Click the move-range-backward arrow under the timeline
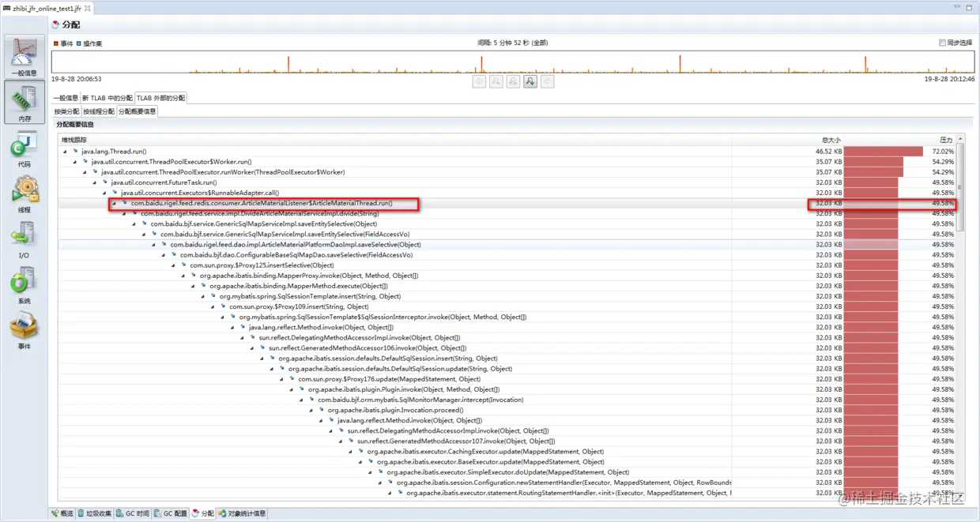Viewport: 980px width, 522px height. point(479,81)
